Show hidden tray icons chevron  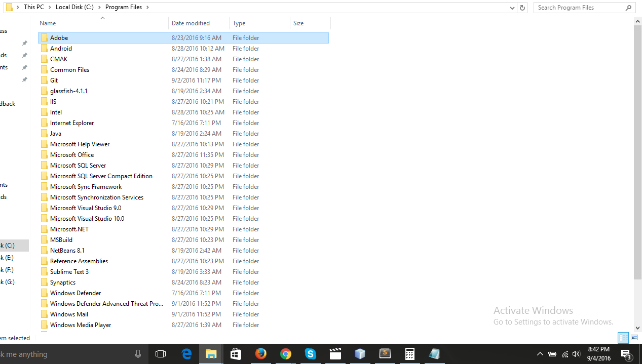[x=540, y=354]
